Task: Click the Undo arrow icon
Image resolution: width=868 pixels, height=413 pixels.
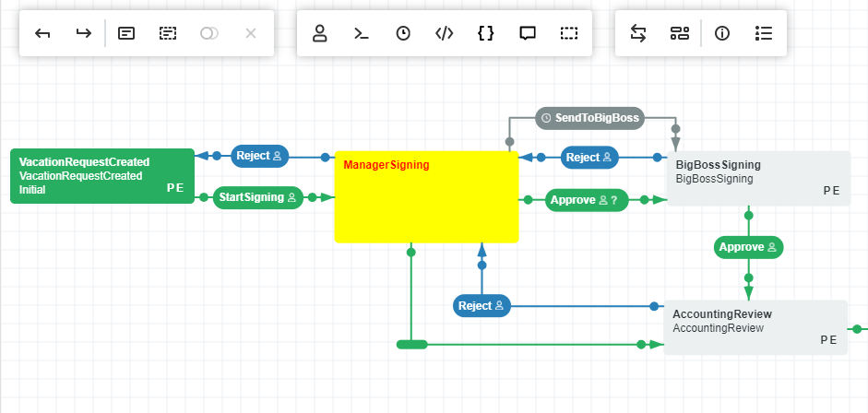Action: pyautogui.click(x=42, y=34)
